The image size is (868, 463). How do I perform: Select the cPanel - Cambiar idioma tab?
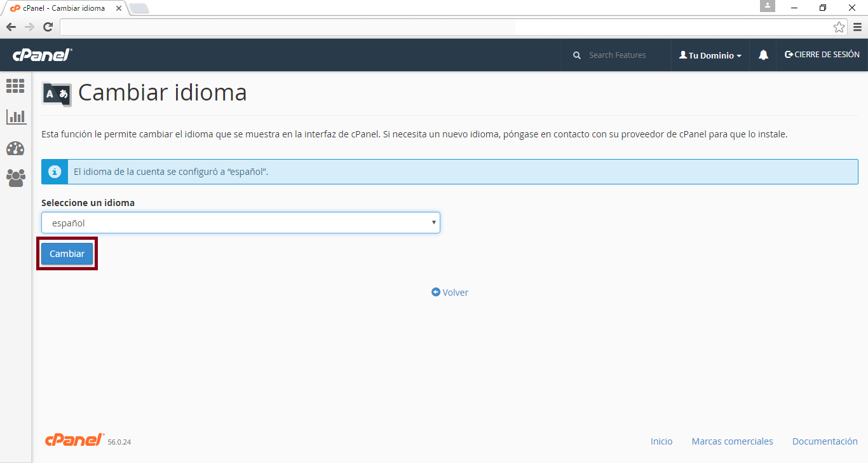point(64,8)
